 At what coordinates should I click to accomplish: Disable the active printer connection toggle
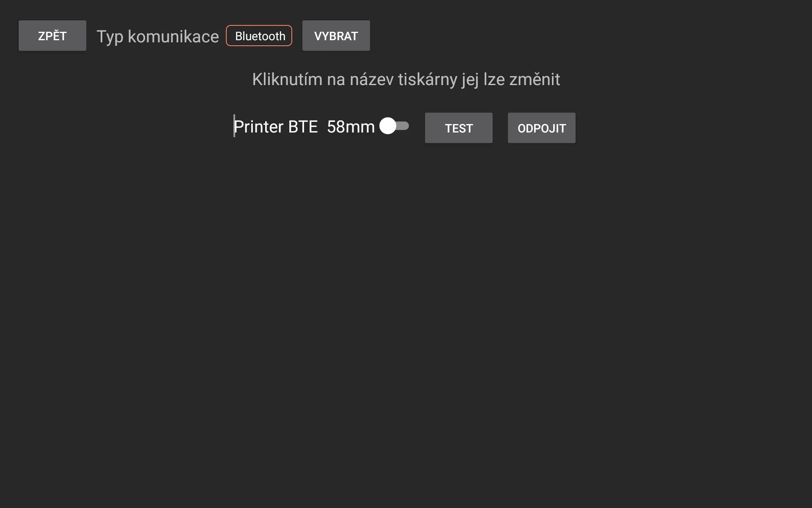[x=393, y=126]
